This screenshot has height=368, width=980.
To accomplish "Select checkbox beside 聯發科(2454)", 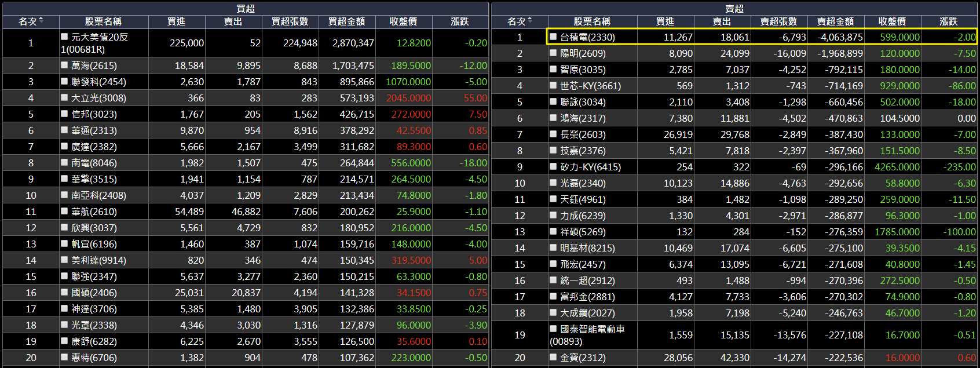I will 65,82.
